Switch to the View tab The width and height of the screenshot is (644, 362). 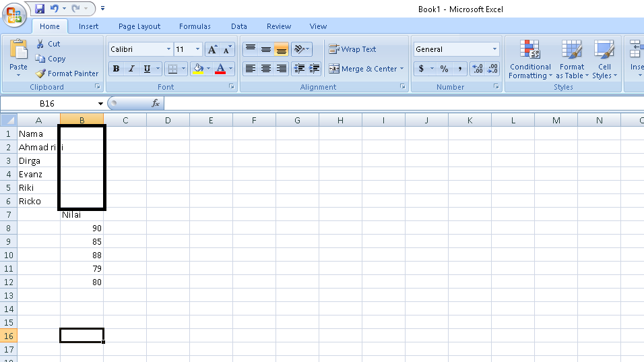point(319,26)
